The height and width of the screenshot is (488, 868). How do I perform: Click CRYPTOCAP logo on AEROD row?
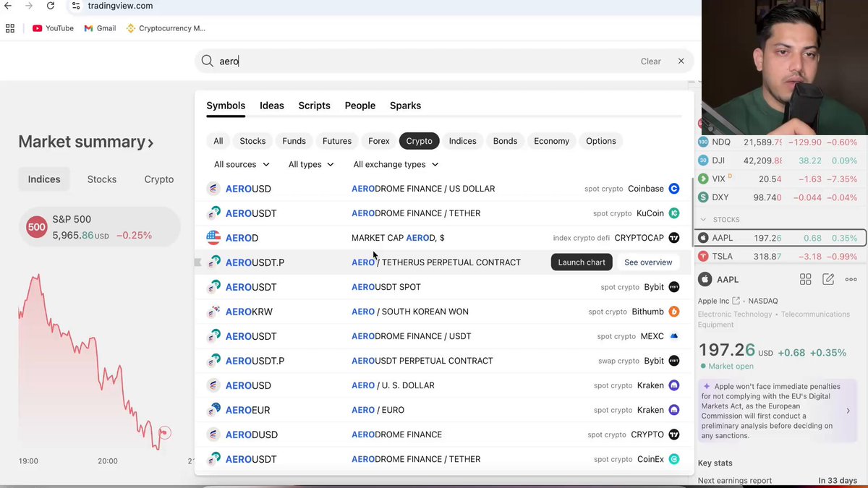[x=674, y=238]
